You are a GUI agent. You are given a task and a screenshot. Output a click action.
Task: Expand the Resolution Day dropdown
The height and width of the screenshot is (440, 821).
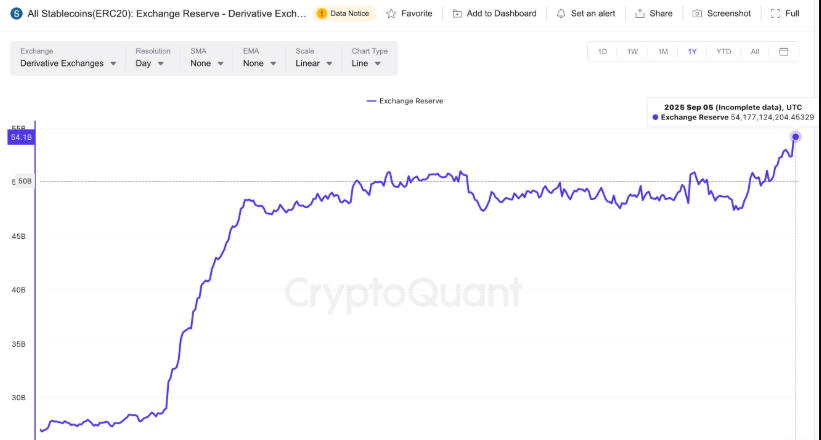152,63
